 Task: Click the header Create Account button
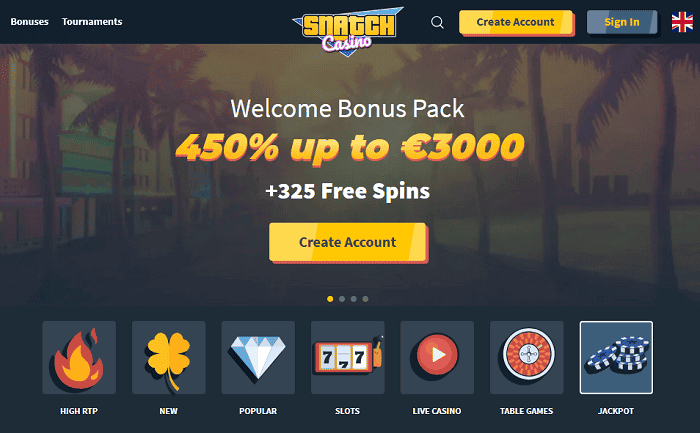click(x=517, y=23)
